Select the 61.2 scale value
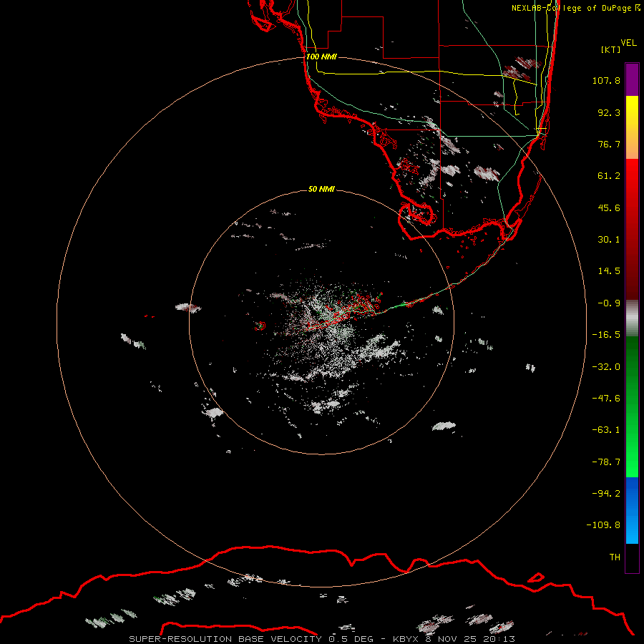This screenshot has height=644, width=644. click(x=609, y=176)
